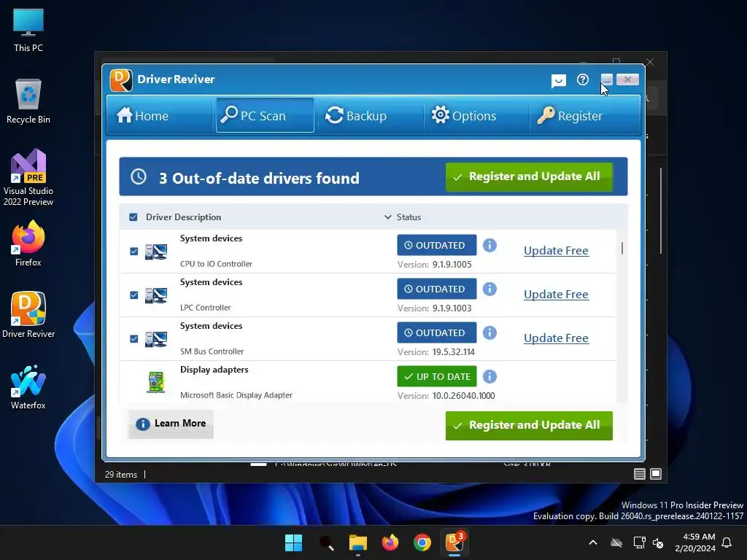Viewport: 747px width, 560px height.
Task: Switch to the PC Scan tab
Action: (265, 116)
